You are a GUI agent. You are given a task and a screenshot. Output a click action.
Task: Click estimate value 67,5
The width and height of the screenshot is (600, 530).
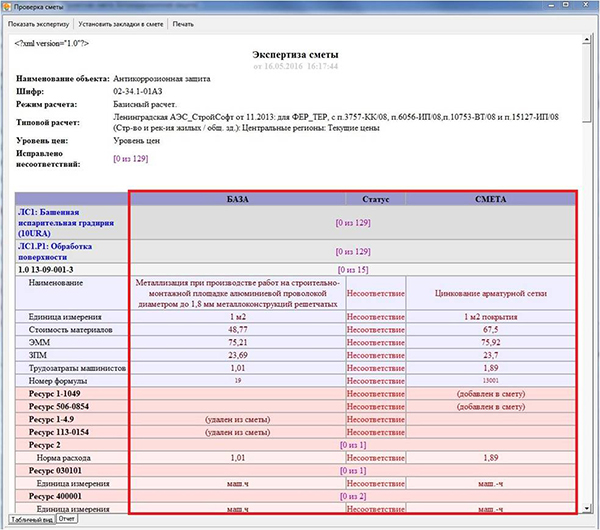point(491,329)
